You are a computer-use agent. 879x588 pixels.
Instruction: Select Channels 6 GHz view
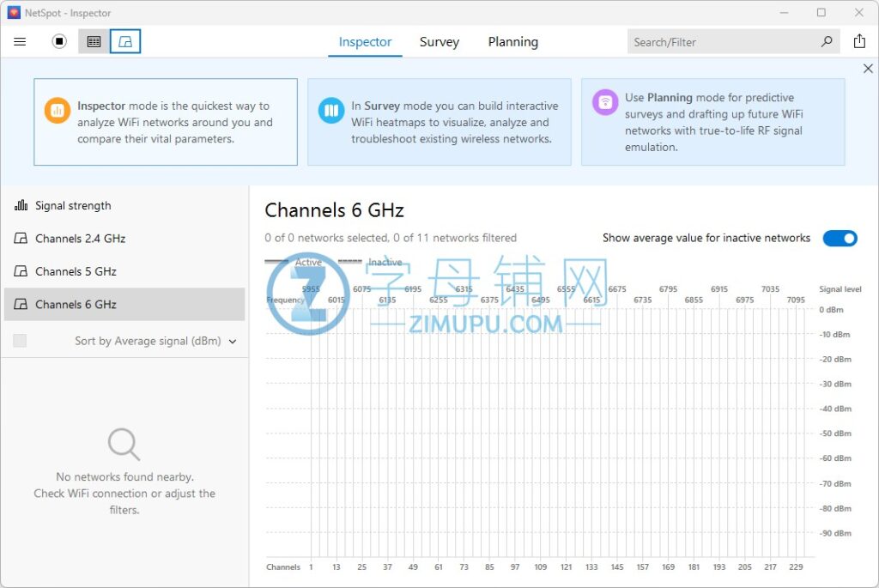tap(124, 305)
